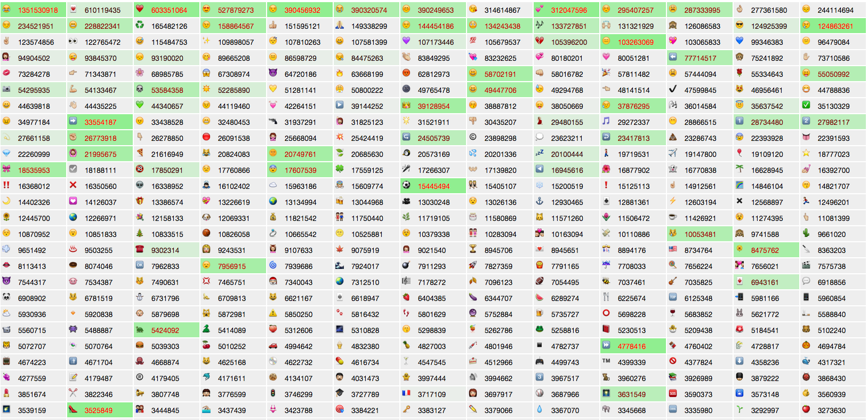Click the fire emoji beside 63668199
868x420 pixels.
click(340, 73)
